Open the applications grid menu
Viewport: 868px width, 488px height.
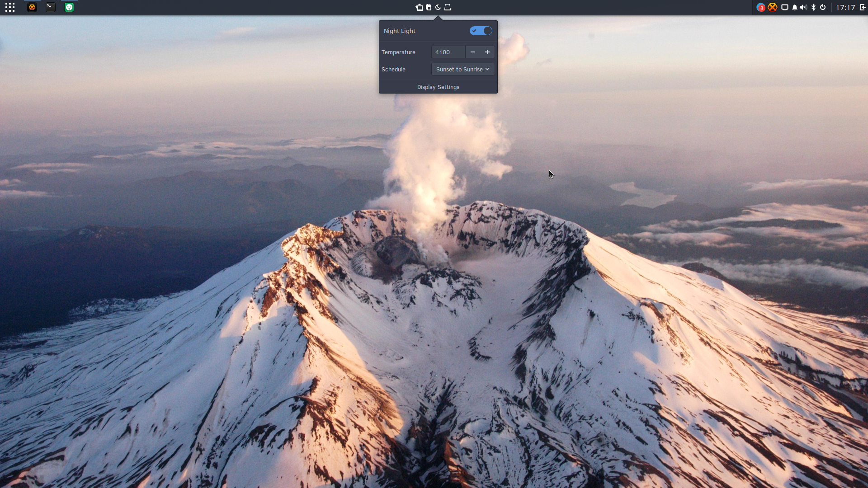[10, 7]
